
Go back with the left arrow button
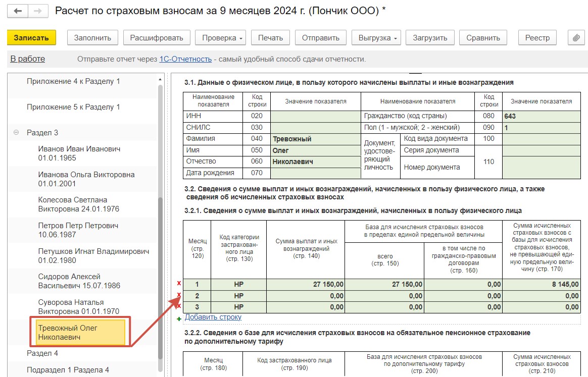18,11
